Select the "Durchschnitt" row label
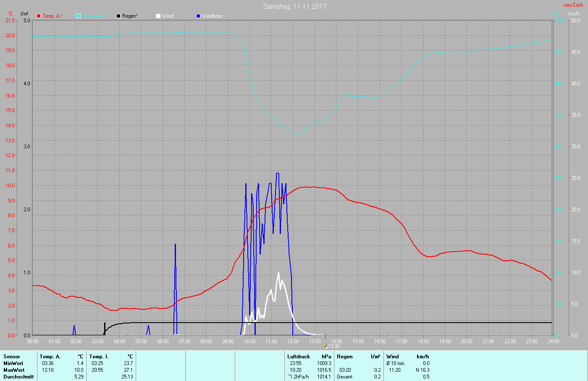588x381 pixels. [x=18, y=377]
